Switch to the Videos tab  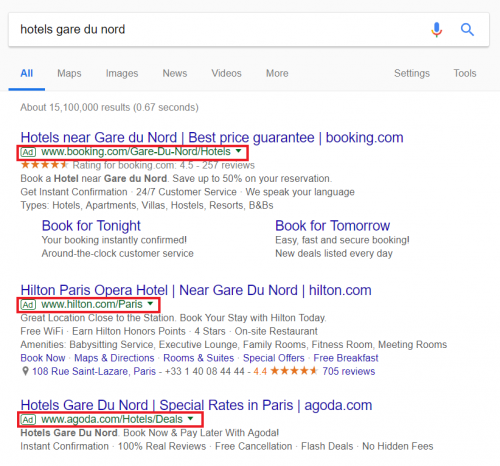pyautogui.click(x=226, y=73)
